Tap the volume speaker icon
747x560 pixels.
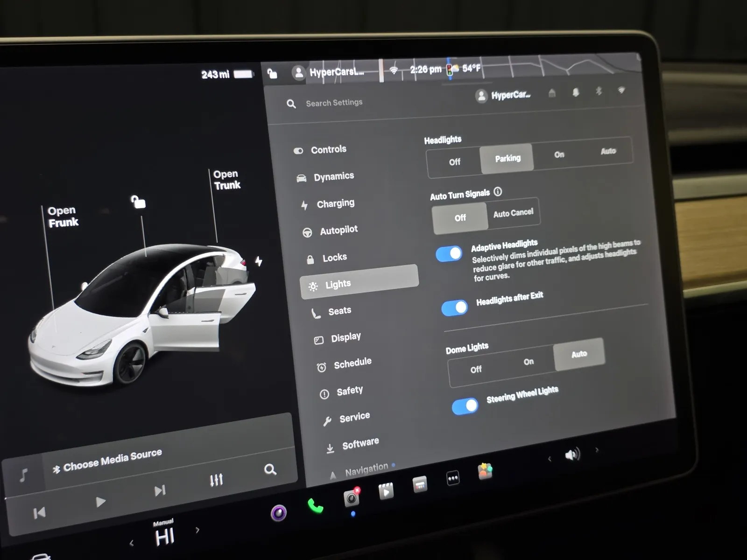point(572,455)
